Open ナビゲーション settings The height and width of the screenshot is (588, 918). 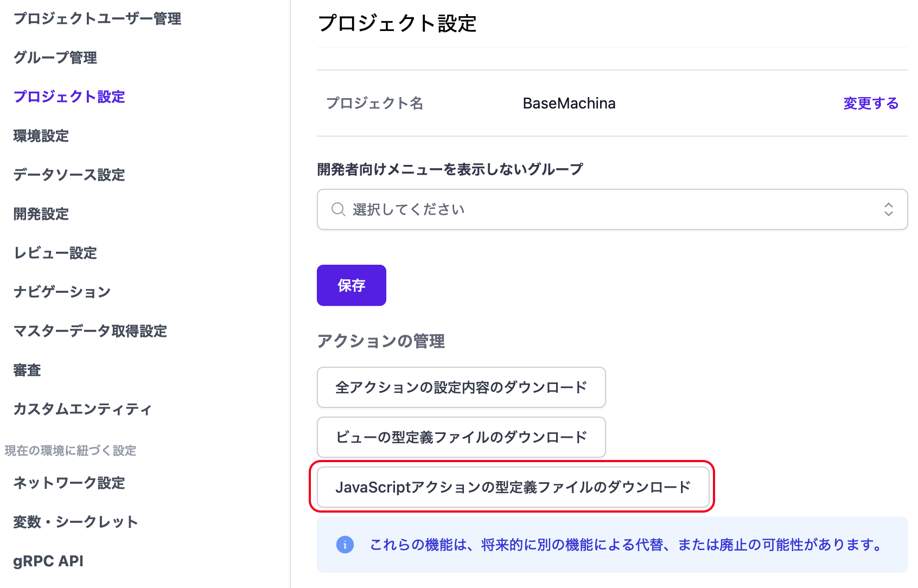coord(62,292)
